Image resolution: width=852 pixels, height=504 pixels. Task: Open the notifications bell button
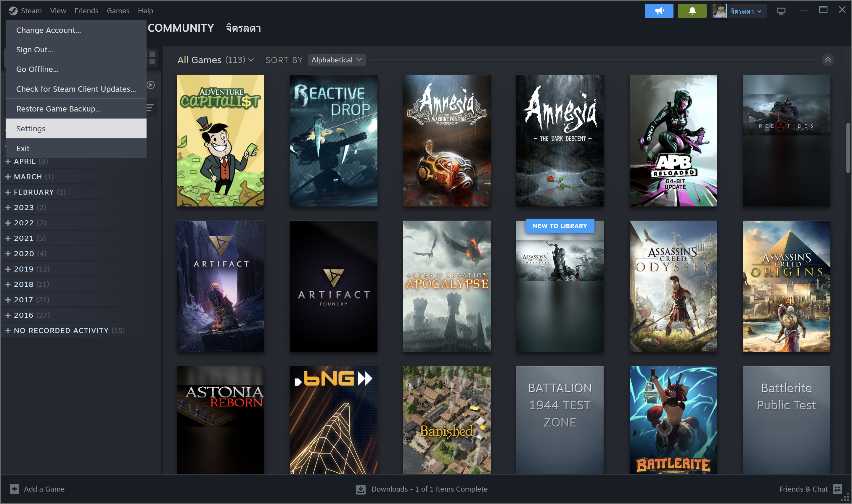point(692,11)
